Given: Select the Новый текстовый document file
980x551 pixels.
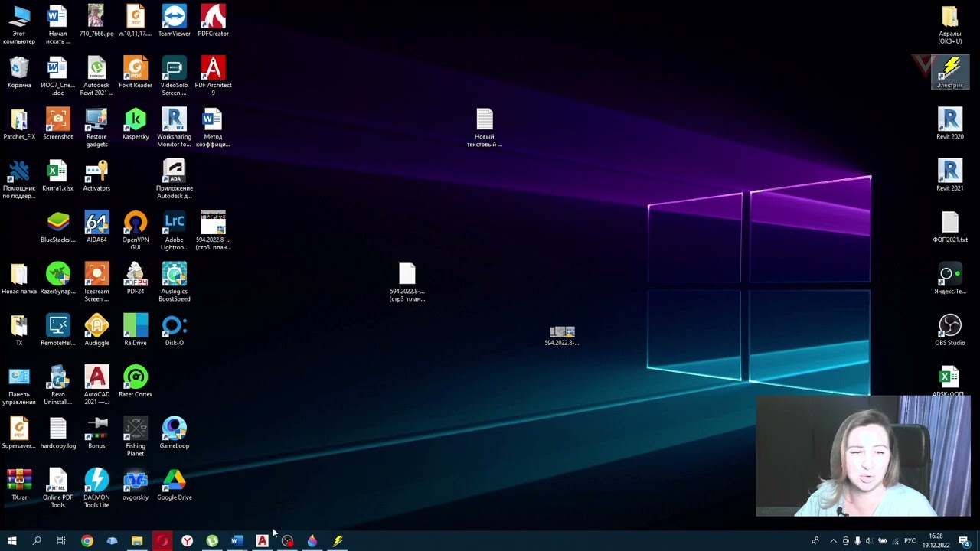Looking at the screenshot, I should [x=484, y=128].
